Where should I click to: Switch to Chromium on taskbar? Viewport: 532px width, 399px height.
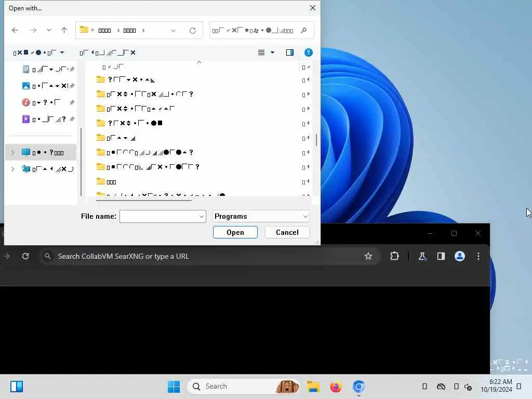coord(358,387)
